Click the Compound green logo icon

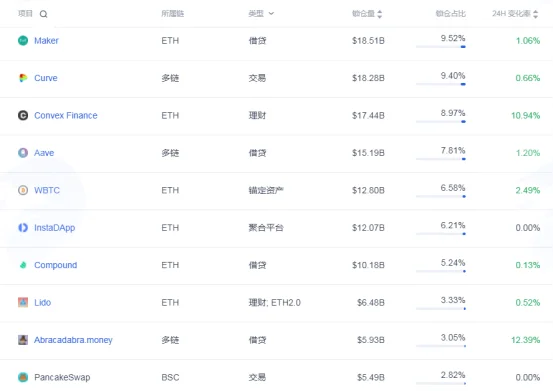point(23,265)
